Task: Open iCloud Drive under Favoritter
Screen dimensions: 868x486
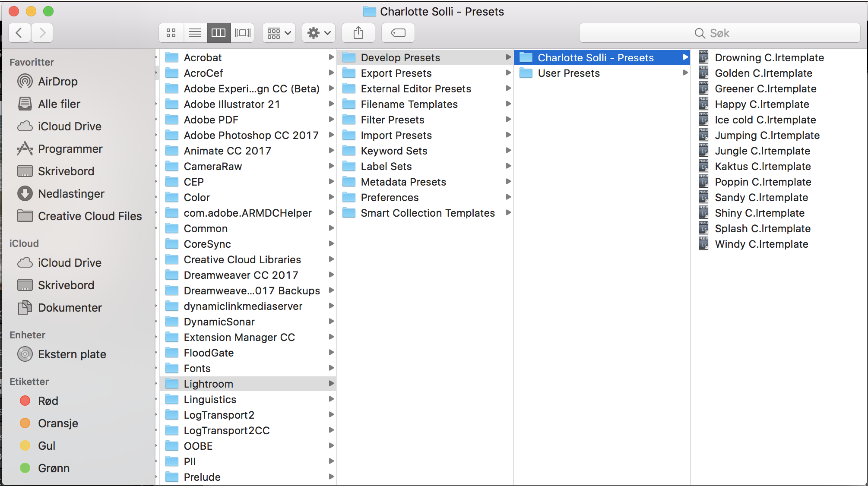Action: pos(70,126)
